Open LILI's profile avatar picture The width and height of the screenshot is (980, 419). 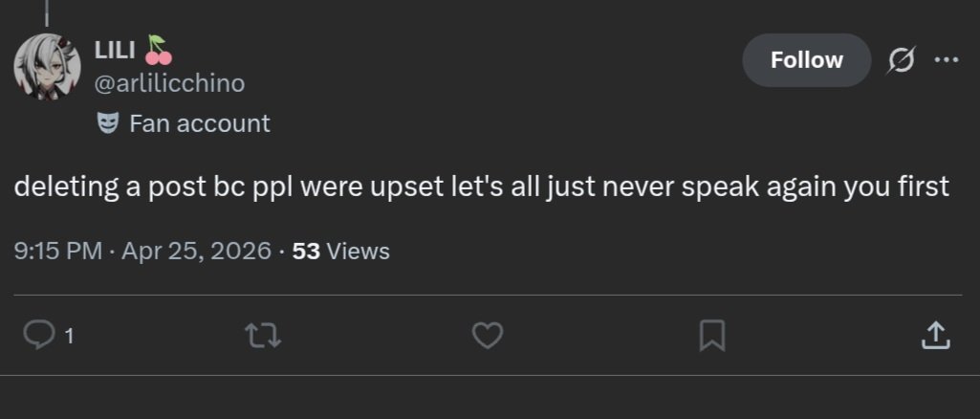point(48,67)
